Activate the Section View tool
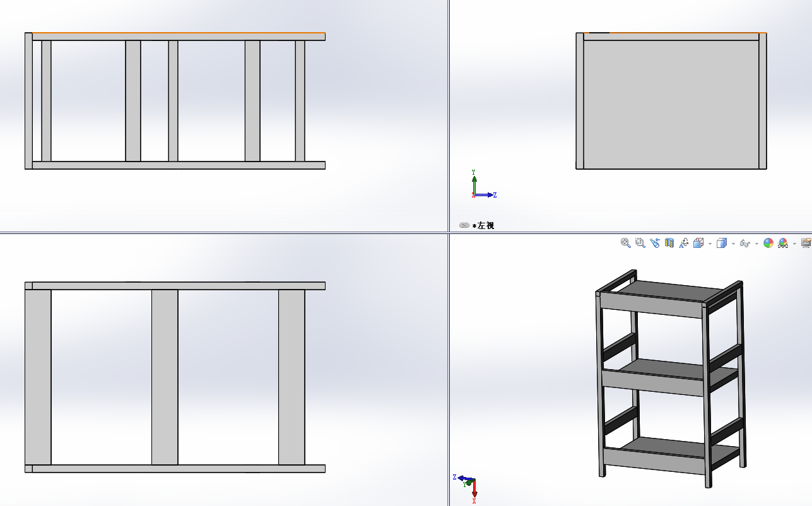 [x=669, y=243]
